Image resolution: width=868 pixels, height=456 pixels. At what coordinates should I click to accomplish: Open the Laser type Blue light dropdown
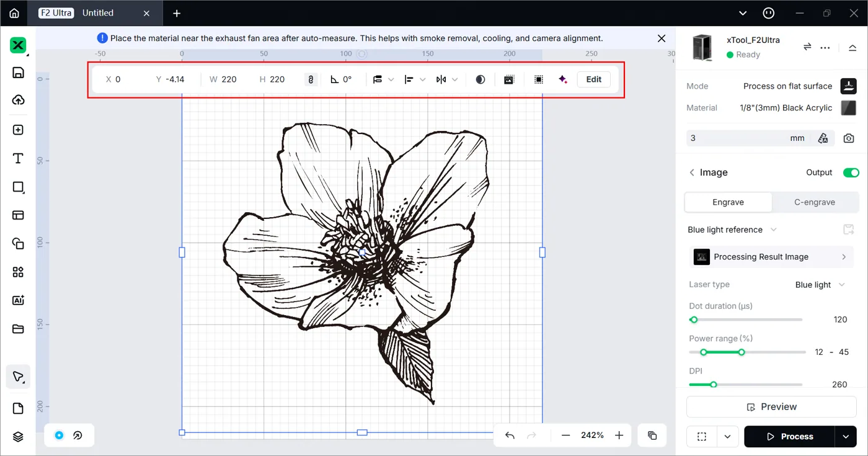point(820,285)
